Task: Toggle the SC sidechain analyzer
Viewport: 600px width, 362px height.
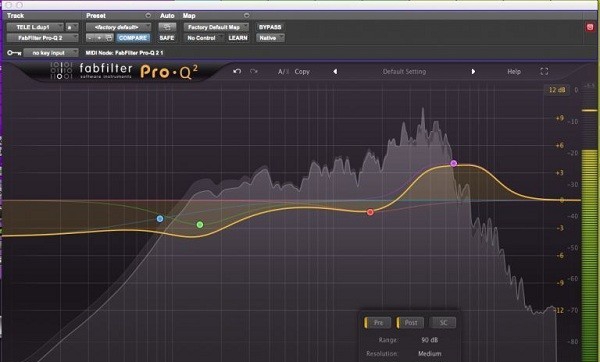Action: [x=443, y=323]
